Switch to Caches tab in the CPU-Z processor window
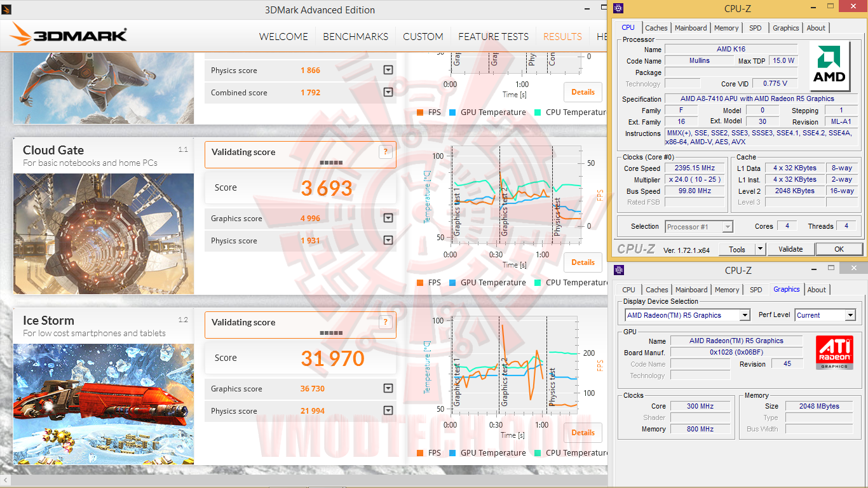868x488 pixels. pyautogui.click(x=656, y=28)
